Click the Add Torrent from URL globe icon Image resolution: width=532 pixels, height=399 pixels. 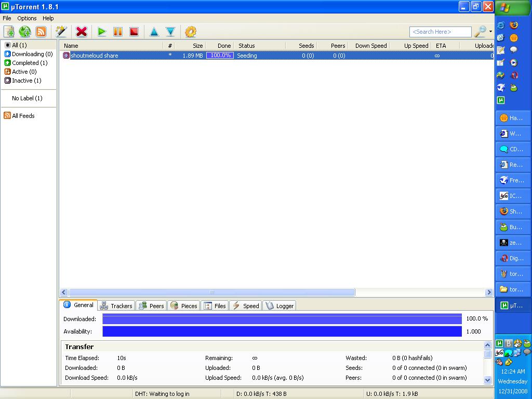pyautogui.click(x=25, y=32)
